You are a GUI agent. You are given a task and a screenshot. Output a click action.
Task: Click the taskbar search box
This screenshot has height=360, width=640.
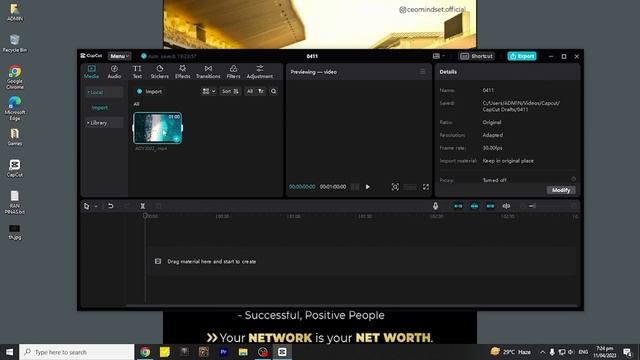point(77,352)
